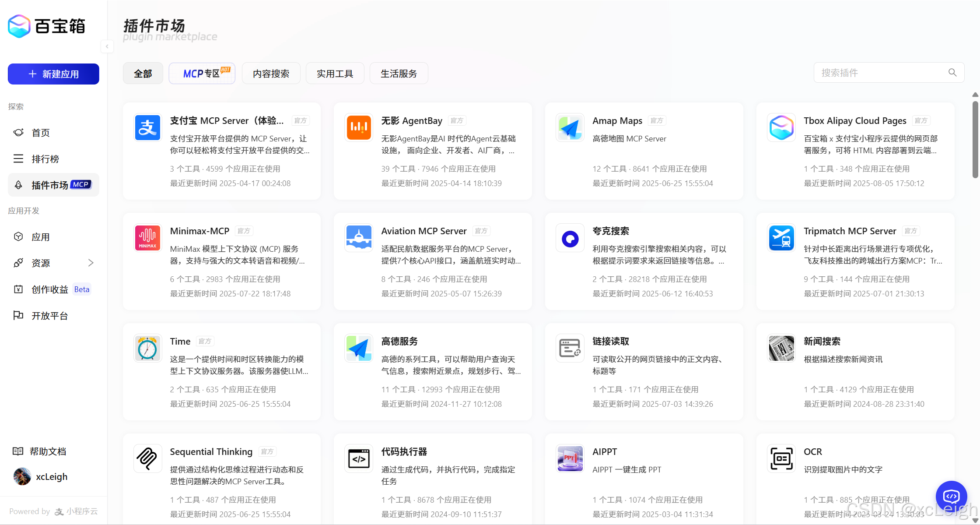Screen dimensions: 980x525
Task: Click the 创作收益 sidebar icon
Action: pyautogui.click(x=18, y=289)
